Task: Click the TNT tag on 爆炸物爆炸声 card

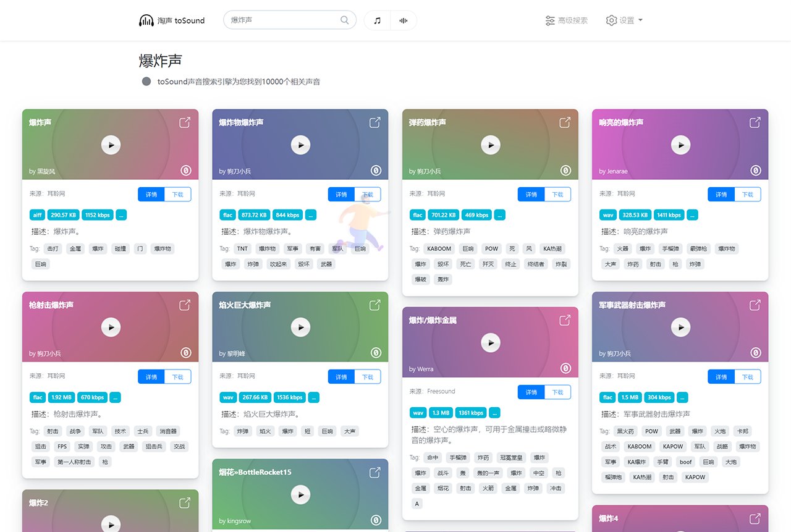Action: tap(242, 248)
